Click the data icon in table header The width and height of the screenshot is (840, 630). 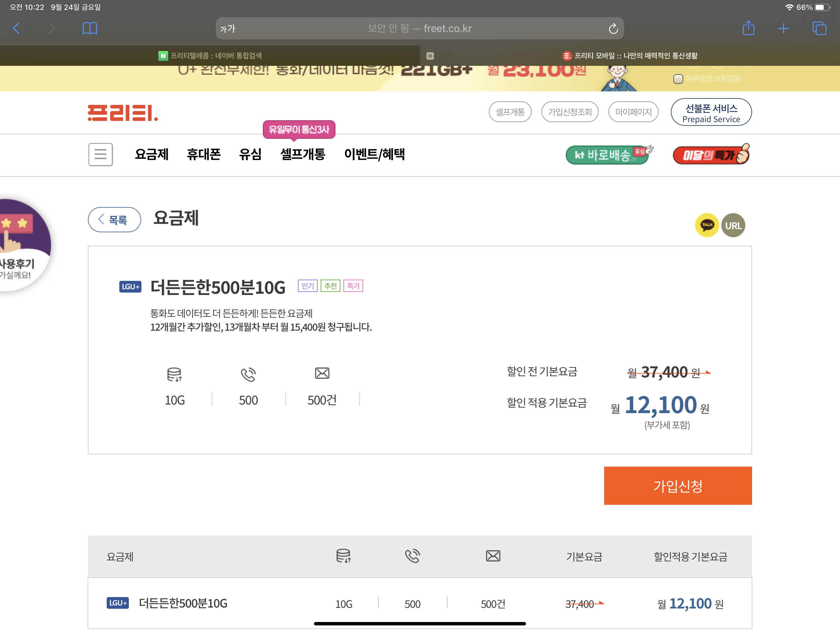(343, 556)
